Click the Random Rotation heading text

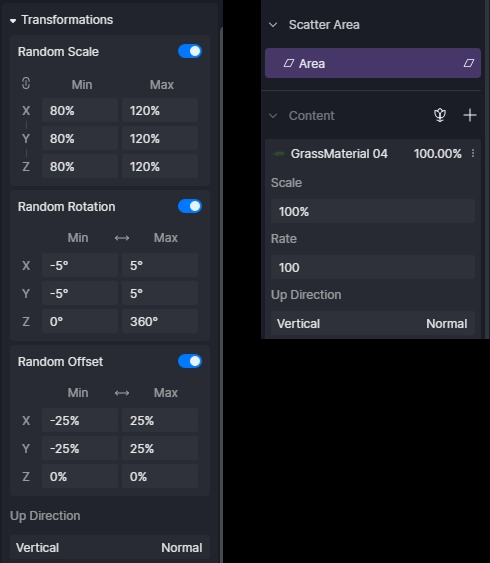click(x=66, y=207)
